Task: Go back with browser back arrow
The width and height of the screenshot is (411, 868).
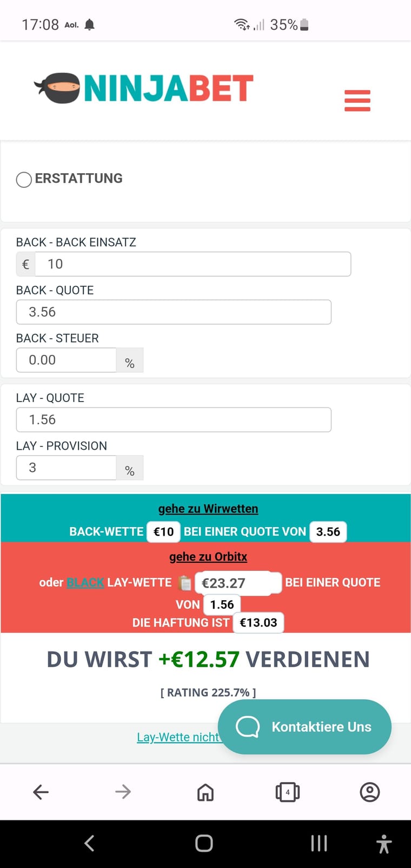Action: click(41, 792)
